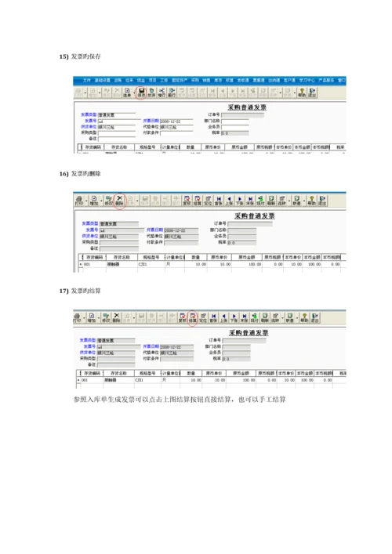Click the 保存 save icon in screenshot 15
Image resolution: width=392 pixels, height=554 pixels.
[141, 93]
